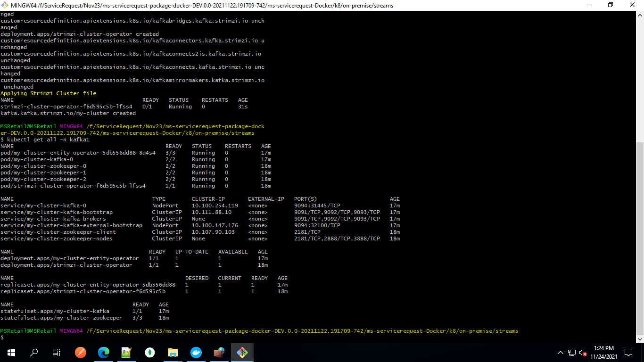Click the Git Bash taskbar icon
This screenshot has width=644, height=362.
(242, 352)
